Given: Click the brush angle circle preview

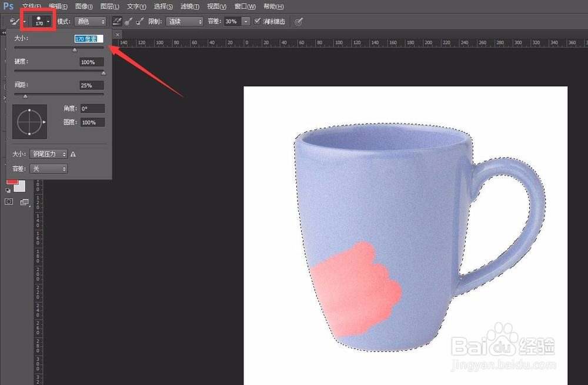Looking at the screenshot, I should 29,122.
